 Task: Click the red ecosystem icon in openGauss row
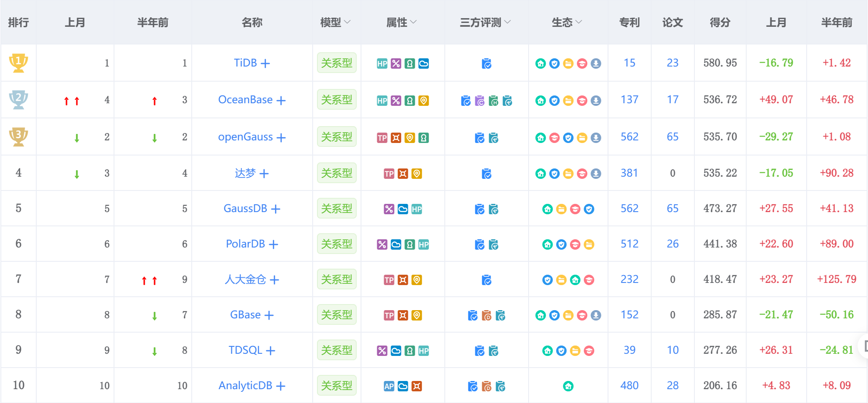[x=554, y=138]
